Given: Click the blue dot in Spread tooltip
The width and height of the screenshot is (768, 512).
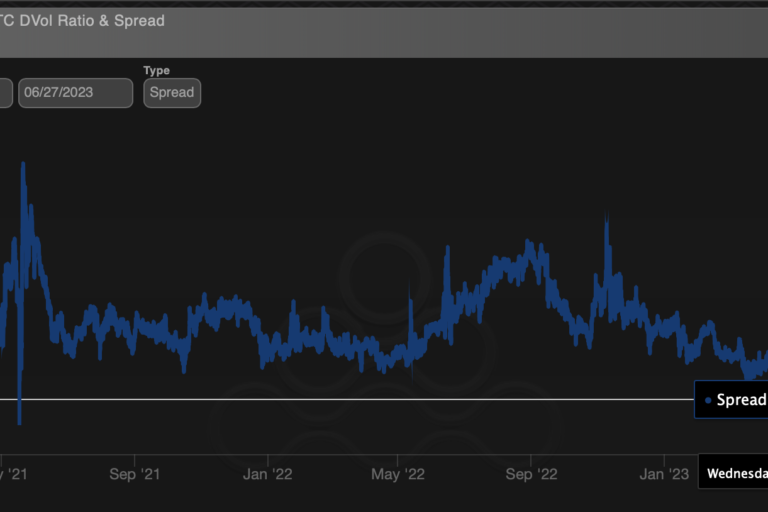Looking at the screenshot, I should point(708,400).
